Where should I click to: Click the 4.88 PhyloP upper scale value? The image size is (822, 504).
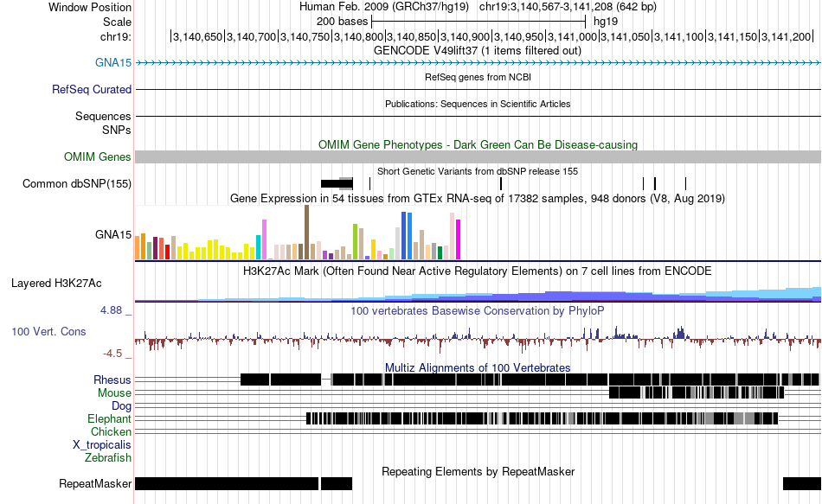point(111,310)
